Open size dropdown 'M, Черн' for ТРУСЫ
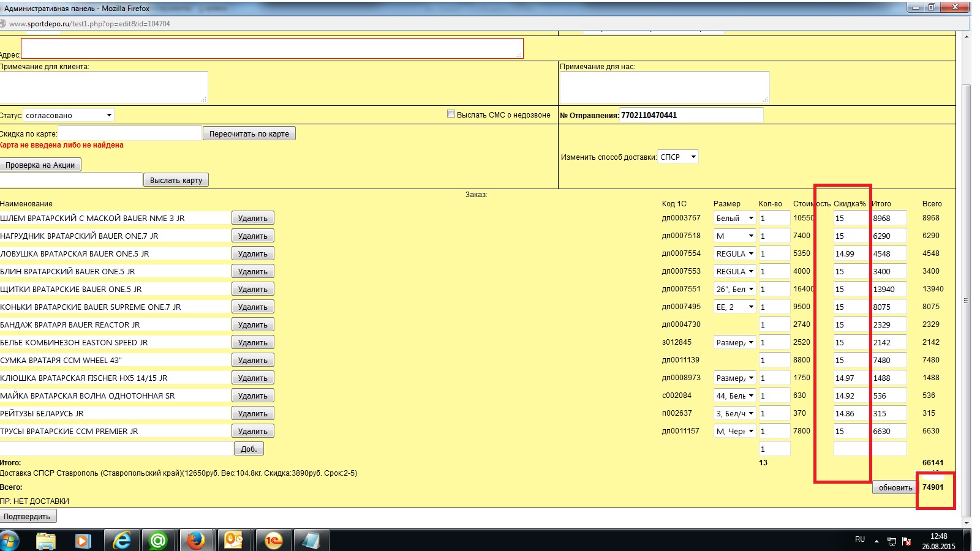The image size is (980, 551). click(x=734, y=431)
